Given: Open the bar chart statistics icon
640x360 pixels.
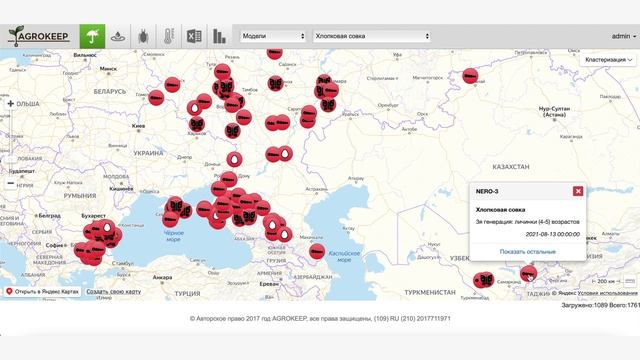Looking at the screenshot, I should click(x=219, y=36).
